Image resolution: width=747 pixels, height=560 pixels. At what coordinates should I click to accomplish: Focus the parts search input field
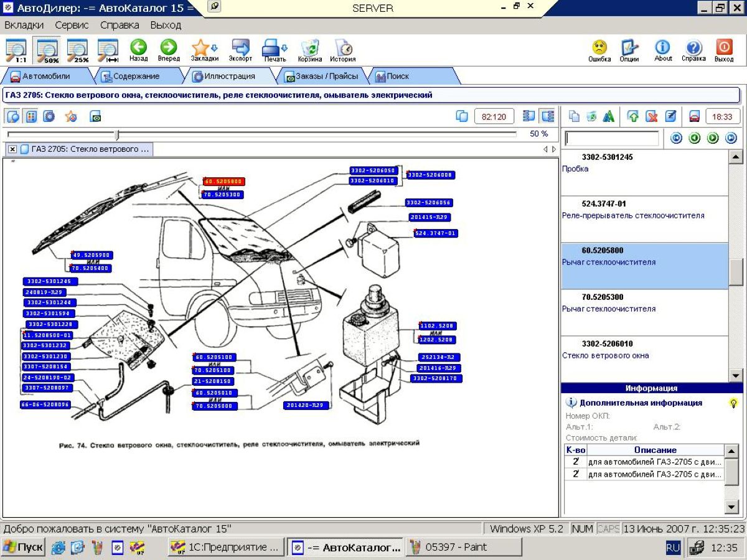(611, 138)
